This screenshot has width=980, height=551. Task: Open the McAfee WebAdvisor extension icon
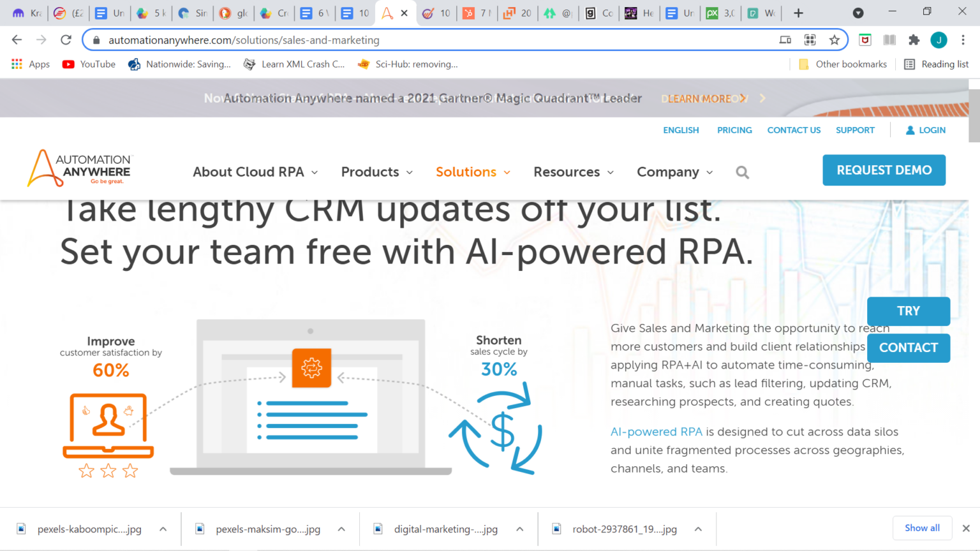pyautogui.click(x=865, y=40)
